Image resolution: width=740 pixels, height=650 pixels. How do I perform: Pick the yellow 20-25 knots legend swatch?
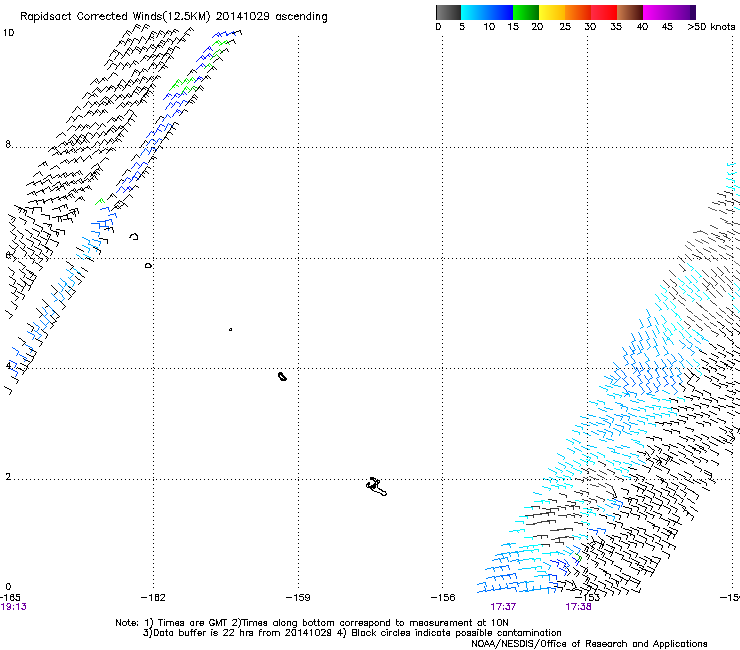[x=552, y=12]
